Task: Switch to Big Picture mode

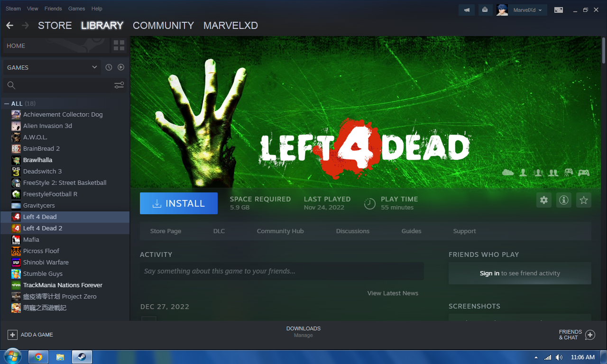Action: [x=559, y=10]
